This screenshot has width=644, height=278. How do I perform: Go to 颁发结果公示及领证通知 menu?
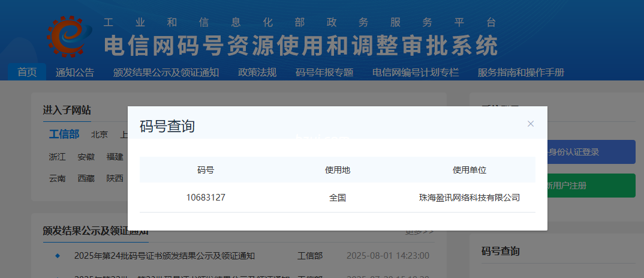click(x=166, y=73)
